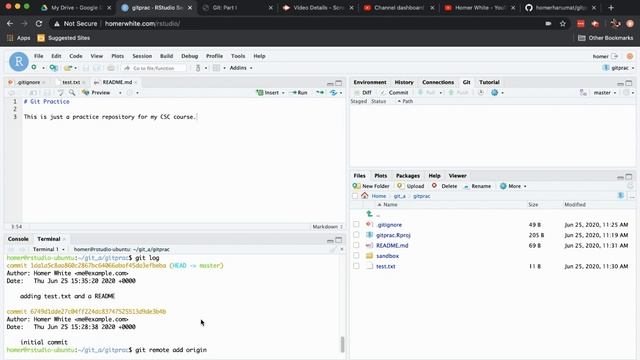Open the gitprac.Rproj file link

point(393,235)
